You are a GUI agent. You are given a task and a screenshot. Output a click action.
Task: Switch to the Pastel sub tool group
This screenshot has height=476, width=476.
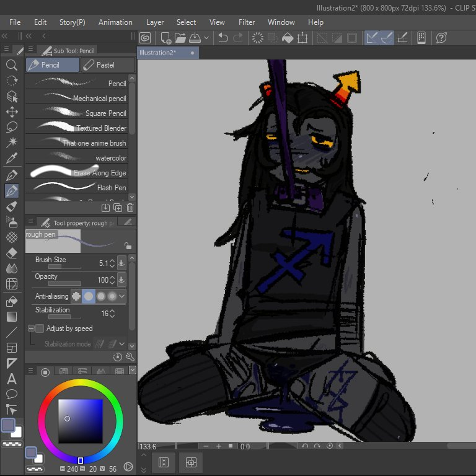point(107,64)
